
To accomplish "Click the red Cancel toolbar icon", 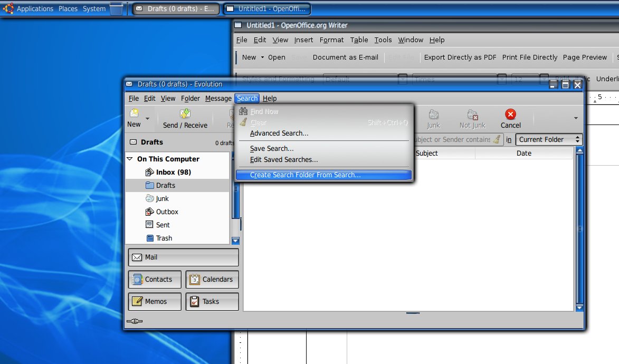I will pyautogui.click(x=510, y=114).
